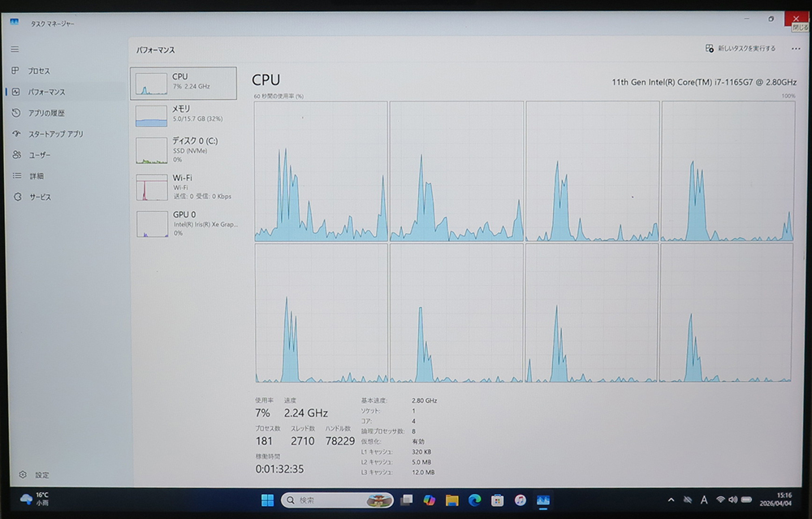Select ディスク 0 (C:) performance item
Image resolution: width=812 pixels, height=519 pixels.
pos(184,149)
